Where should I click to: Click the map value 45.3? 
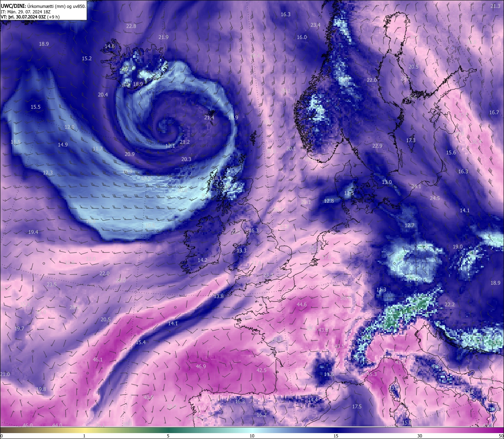[x=372, y=374]
